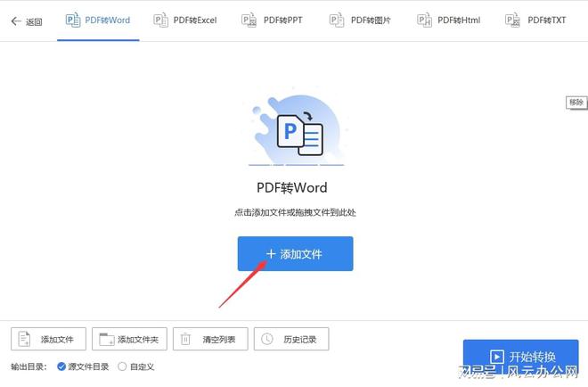Go back with the 返回 arrow

click(26, 21)
